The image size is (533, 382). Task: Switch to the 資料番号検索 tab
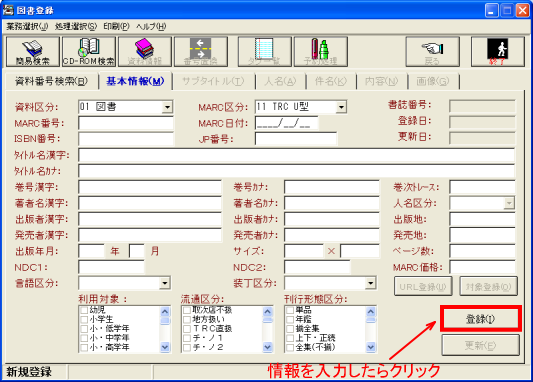click(x=52, y=82)
